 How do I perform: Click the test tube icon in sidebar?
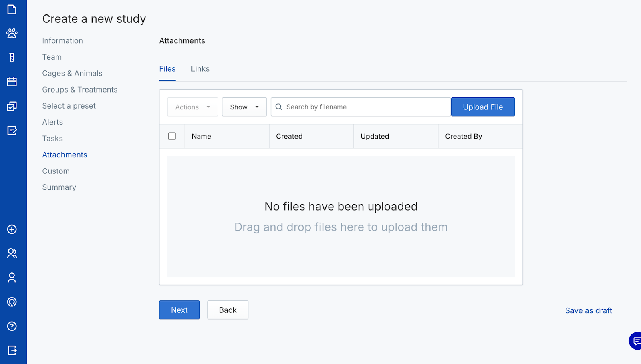pos(12,58)
